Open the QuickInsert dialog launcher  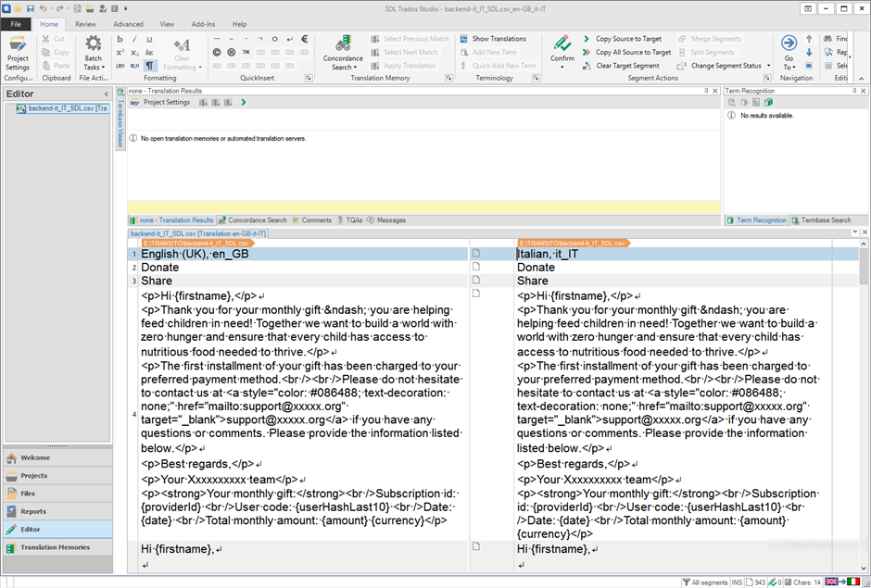(x=309, y=79)
